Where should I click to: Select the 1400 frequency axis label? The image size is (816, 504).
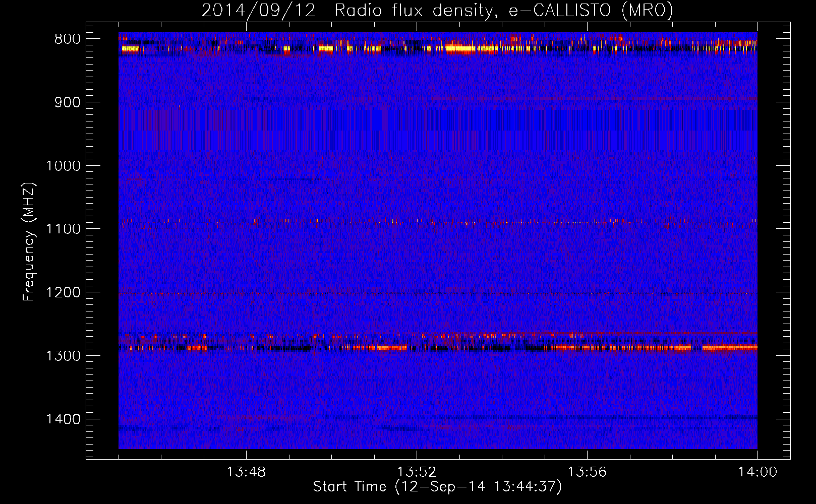click(x=63, y=419)
